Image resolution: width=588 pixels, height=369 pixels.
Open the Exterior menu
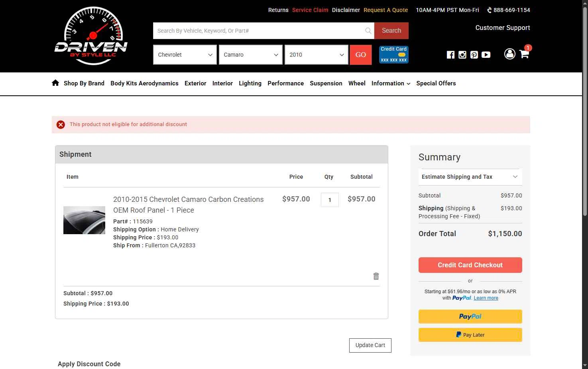coord(195,83)
